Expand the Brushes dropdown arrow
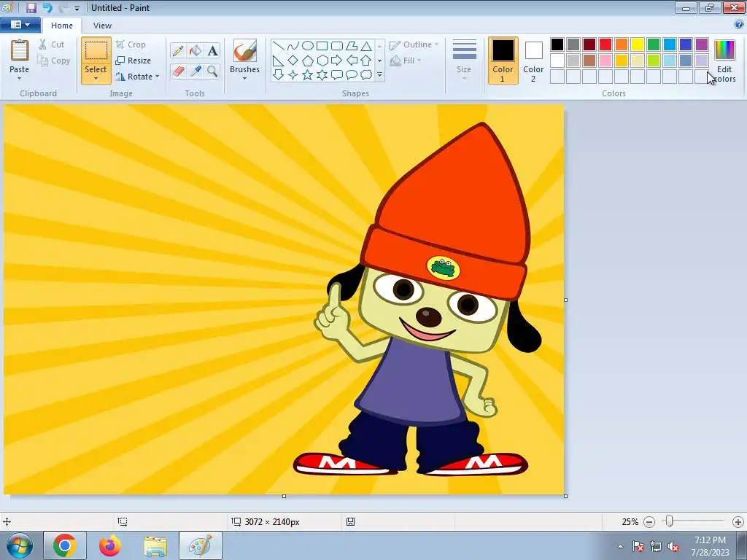 point(245,79)
